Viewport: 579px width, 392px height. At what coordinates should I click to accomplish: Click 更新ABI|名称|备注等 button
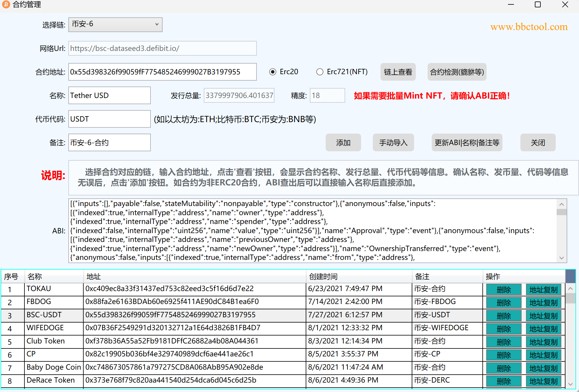pyautogui.click(x=467, y=143)
